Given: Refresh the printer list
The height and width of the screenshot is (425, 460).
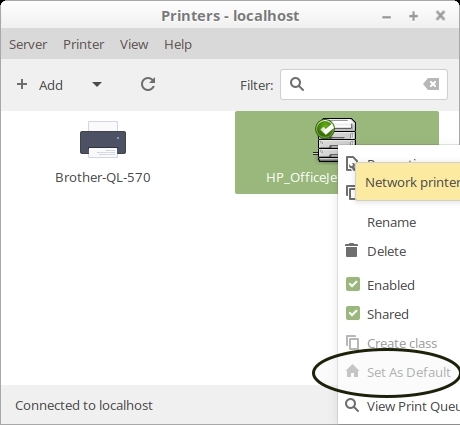Looking at the screenshot, I should point(148,84).
